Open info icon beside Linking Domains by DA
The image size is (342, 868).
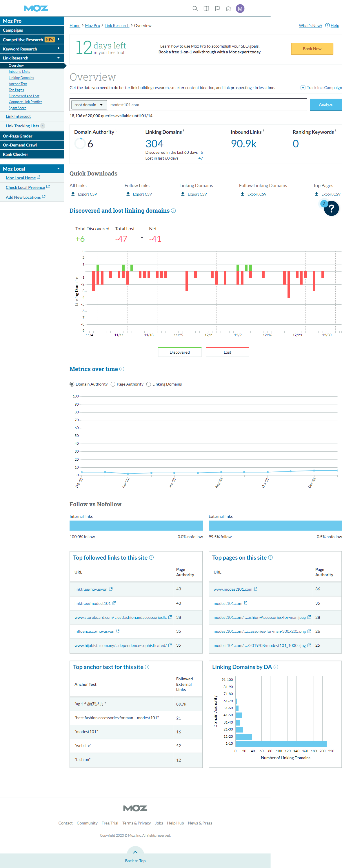click(x=276, y=667)
